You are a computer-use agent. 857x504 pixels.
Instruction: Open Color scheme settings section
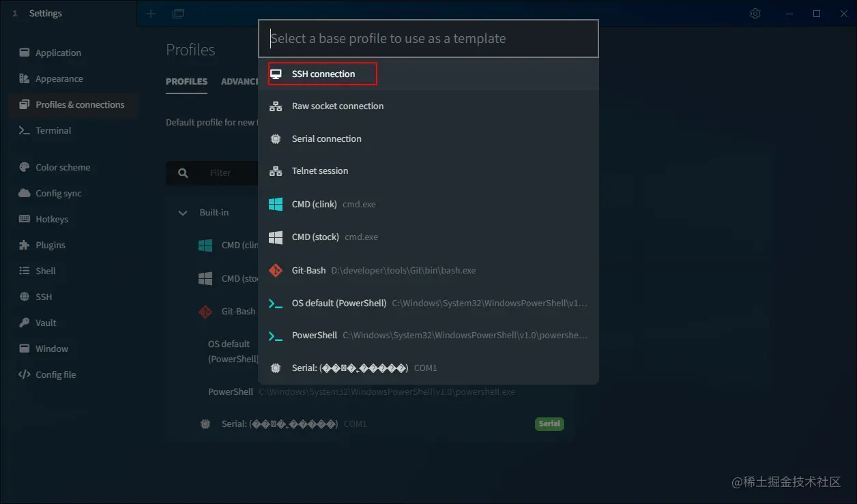pyautogui.click(x=72, y=167)
